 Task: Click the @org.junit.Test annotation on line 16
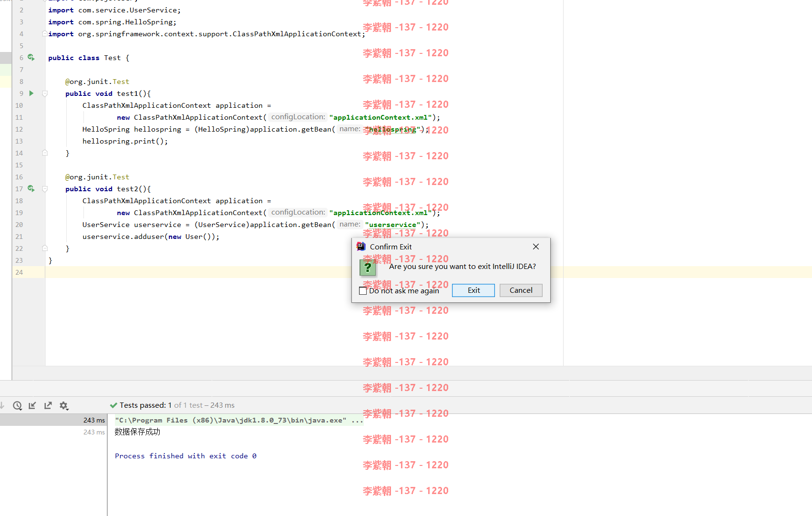pyautogui.click(x=97, y=177)
